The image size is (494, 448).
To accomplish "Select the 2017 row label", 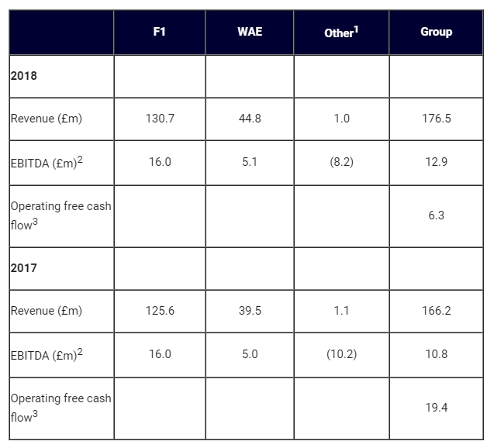I will [x=24, y=268].
